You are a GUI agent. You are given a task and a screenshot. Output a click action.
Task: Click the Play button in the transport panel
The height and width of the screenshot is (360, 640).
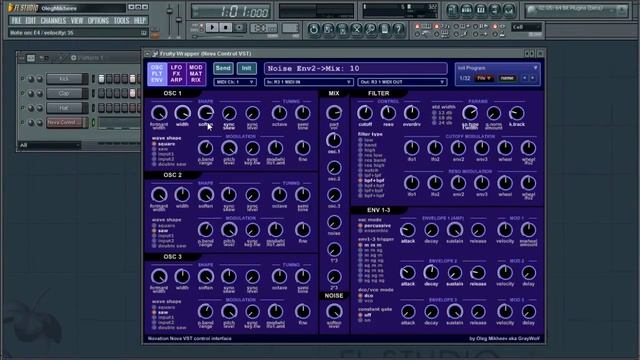tap(212, 28)
